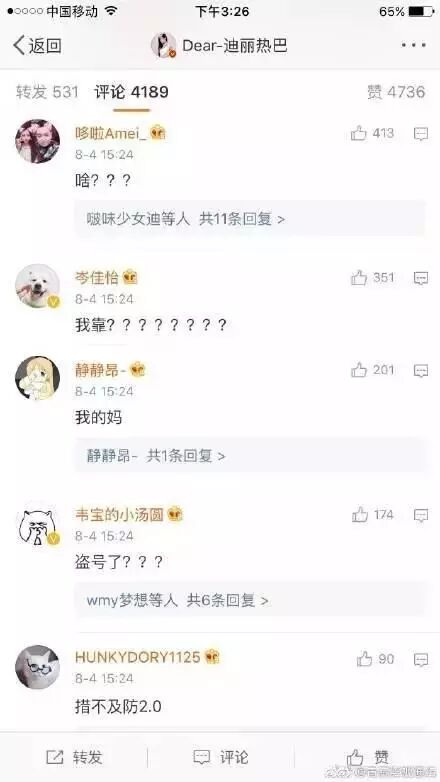Switch to 转发 531 tab
Screen dimensions: 440x782
pyautogui.click(x=47, y=92)
